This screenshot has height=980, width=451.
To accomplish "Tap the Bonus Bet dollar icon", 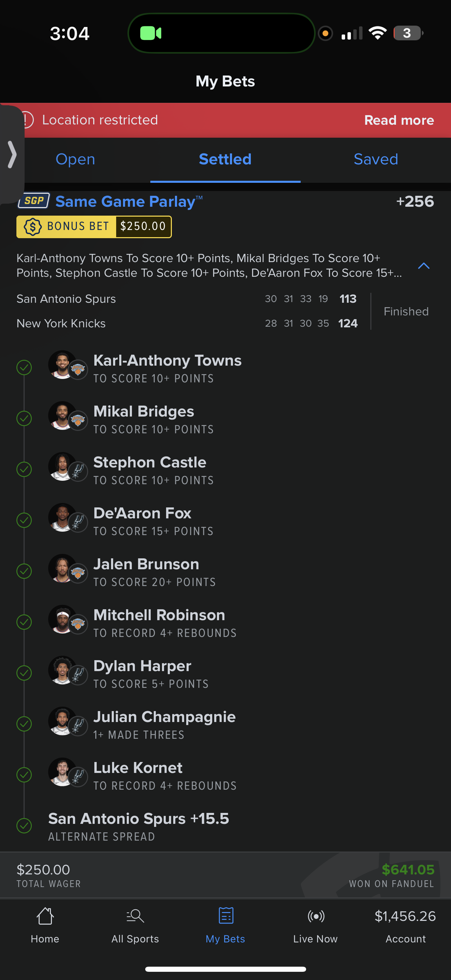I will pyautogui.click(x=33, y=227).
